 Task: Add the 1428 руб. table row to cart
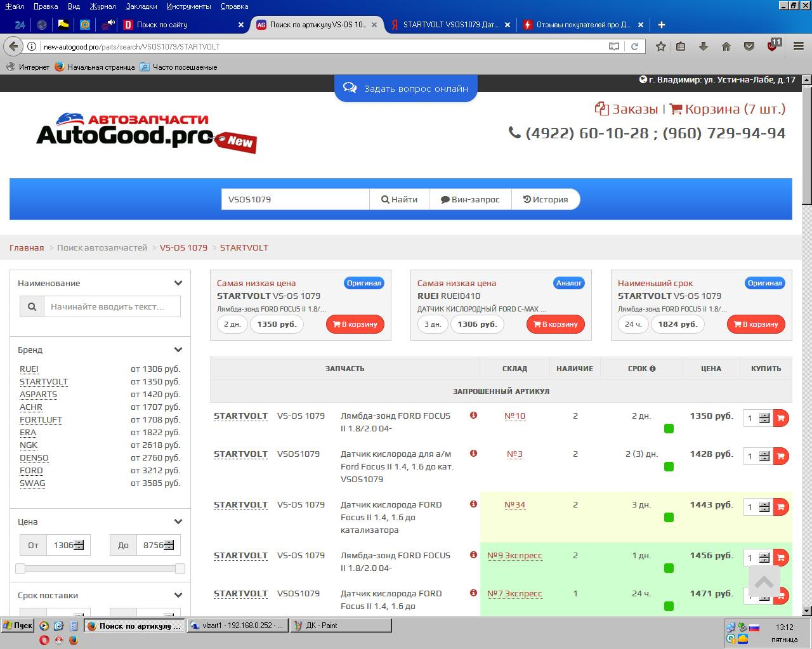tap(781, 456)
